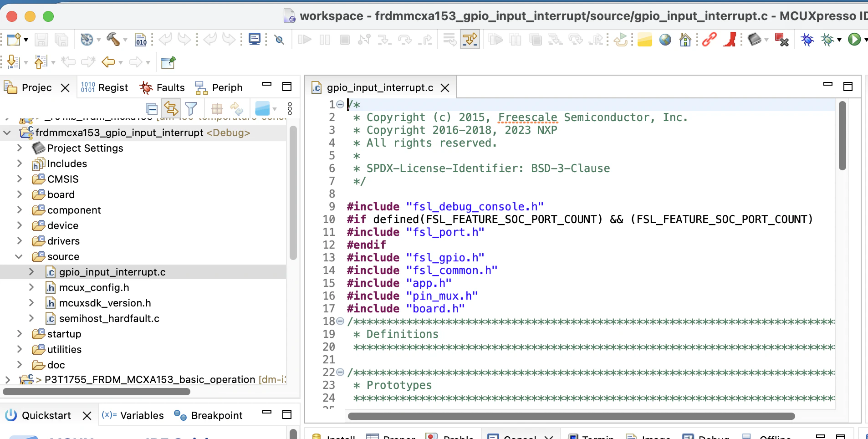Open the Variables tab

(133, 415)
